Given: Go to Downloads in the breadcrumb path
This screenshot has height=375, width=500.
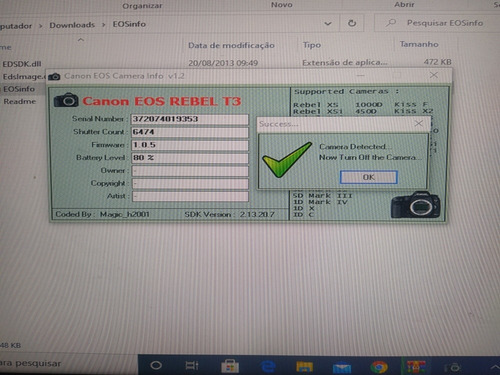Looking at the screenshot, I should [72, 25].
